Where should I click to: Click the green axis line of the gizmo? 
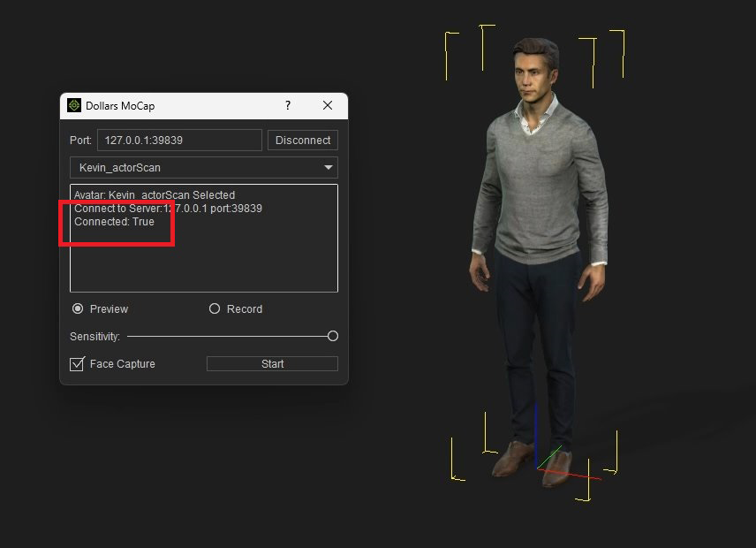548,458
